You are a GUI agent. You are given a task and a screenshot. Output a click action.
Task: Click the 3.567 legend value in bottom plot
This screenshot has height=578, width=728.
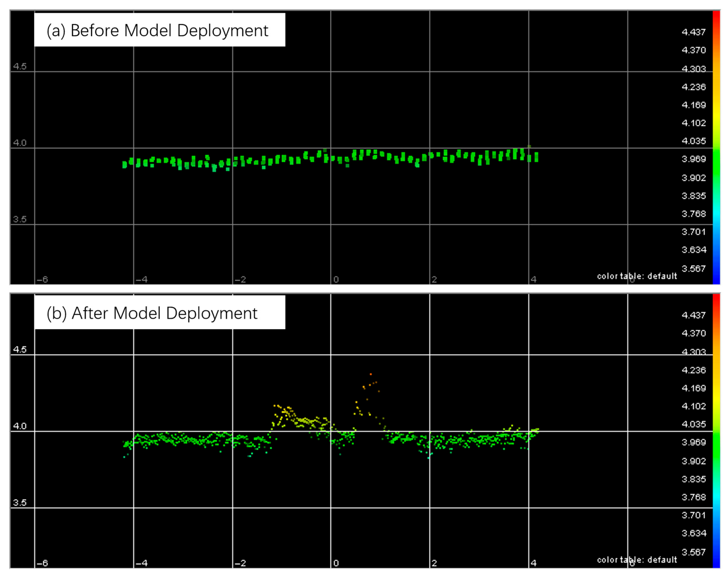tap(693, 552)
